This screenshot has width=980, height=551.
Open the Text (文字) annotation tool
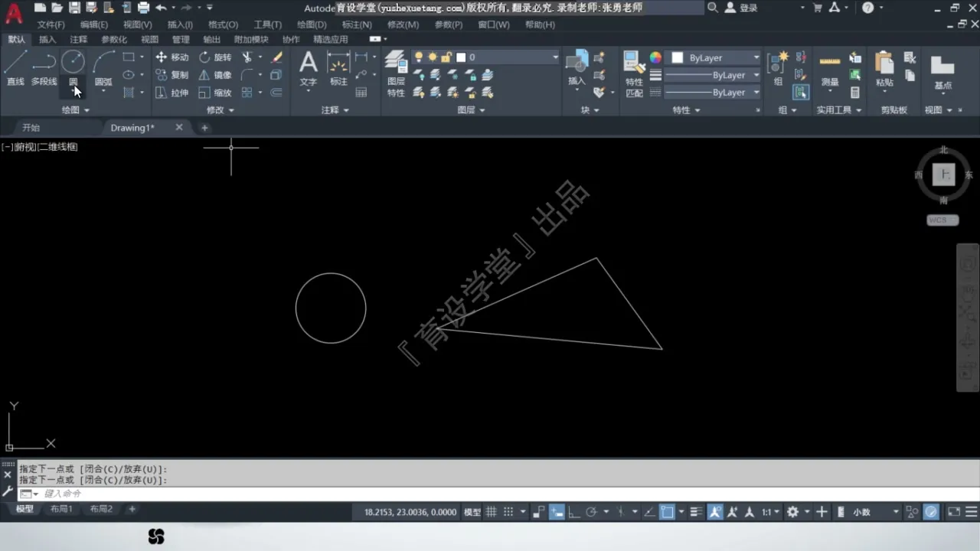click(308, 67)
